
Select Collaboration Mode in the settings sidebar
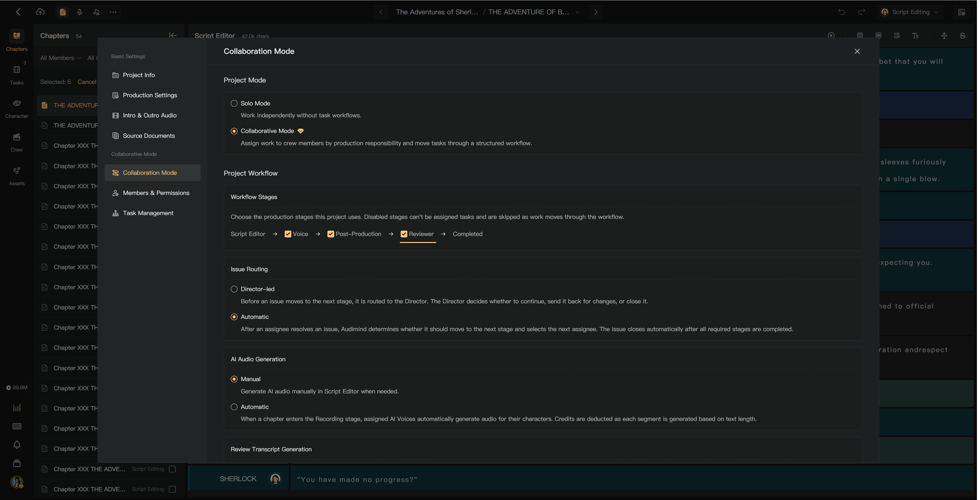[153, 173]
